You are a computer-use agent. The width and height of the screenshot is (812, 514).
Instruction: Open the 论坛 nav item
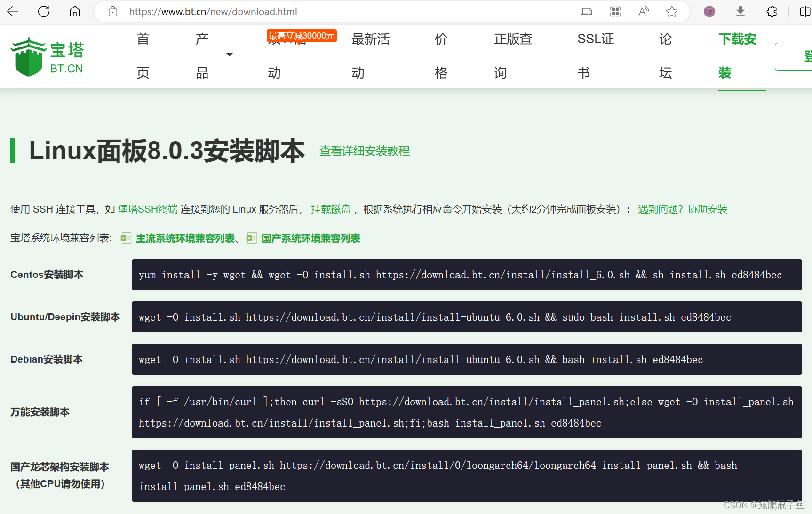click(x=665, y=56)
